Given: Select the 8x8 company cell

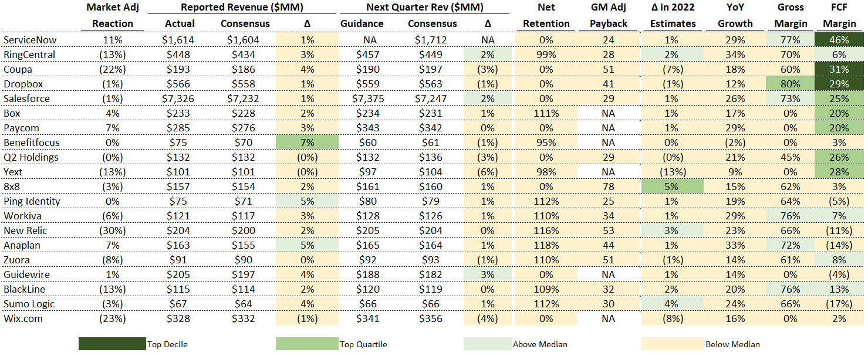Looking at the screenshot, I should click(x=12, y=187).
